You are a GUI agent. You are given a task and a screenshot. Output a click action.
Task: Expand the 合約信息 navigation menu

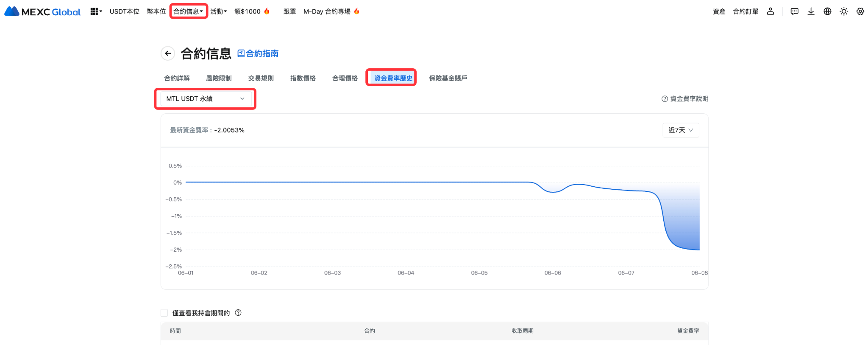click(188, 11)
